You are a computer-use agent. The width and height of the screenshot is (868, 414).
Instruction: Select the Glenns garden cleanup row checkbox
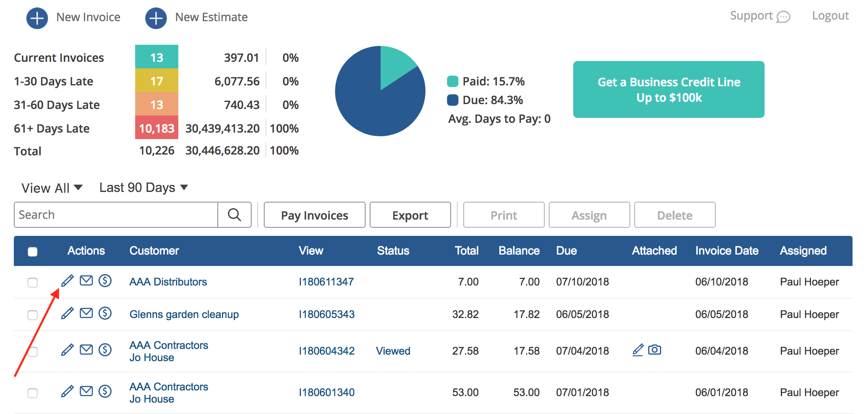click(33, 315)
